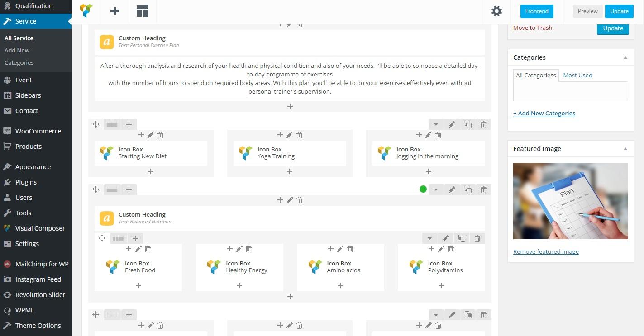
Task: Edit the Yoga Training column with pencil icon
Action: click(290, 135)
